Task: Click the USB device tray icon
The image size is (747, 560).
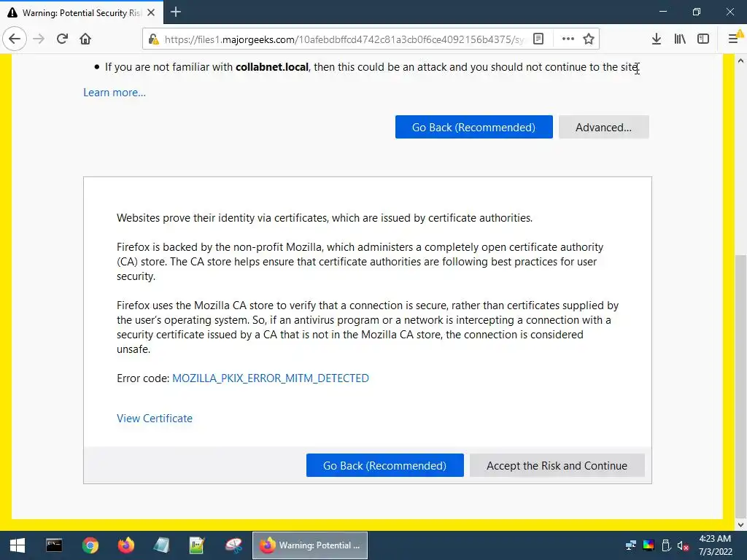Action: coord(666,545)
